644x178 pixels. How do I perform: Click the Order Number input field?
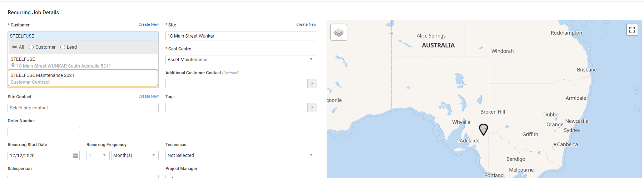(x=44, y=132)
